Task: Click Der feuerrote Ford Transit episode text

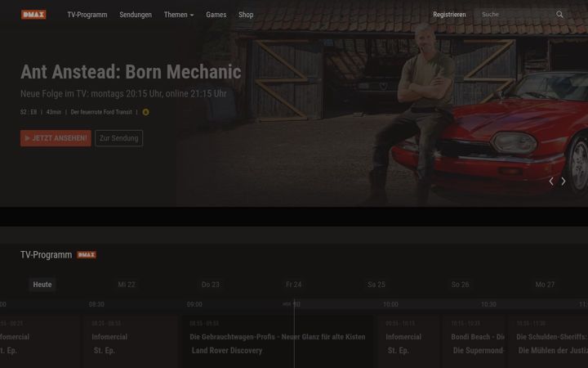Action: pyautogui.click(x=101, y=112)
